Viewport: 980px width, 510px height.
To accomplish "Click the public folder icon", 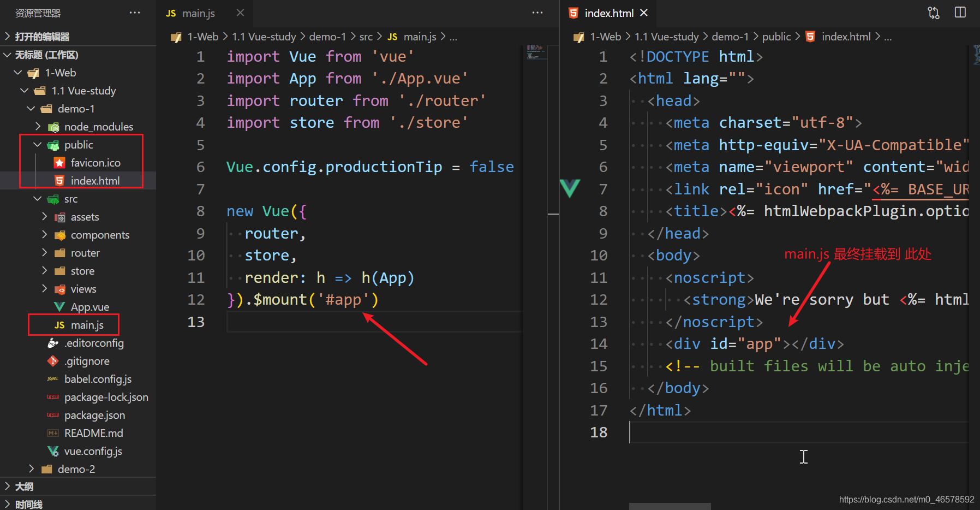I will coord(53,145).
